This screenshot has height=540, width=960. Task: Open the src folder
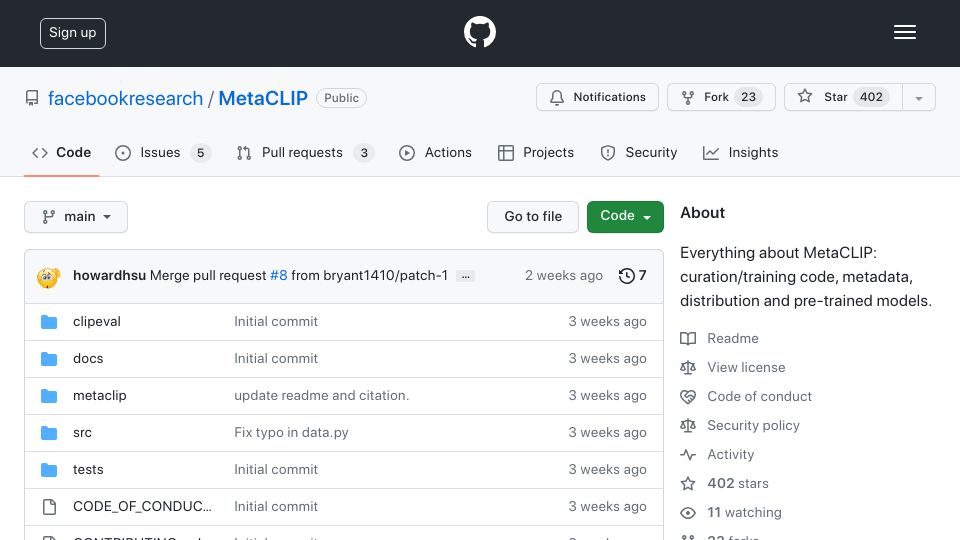[x=82, y=432]
